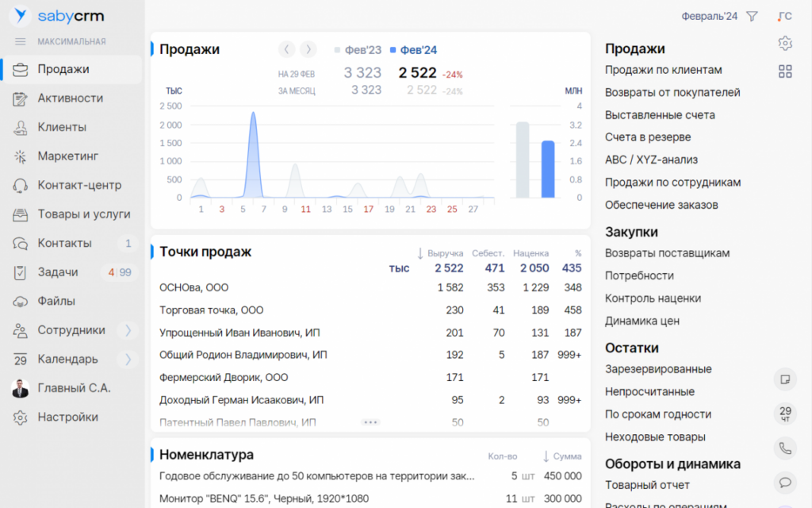Select Торговая точка, ООО row

point(370,310)
